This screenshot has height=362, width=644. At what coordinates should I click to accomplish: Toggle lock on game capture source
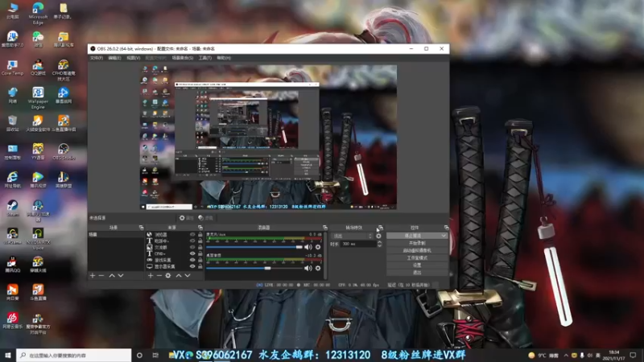pos(200,260)
